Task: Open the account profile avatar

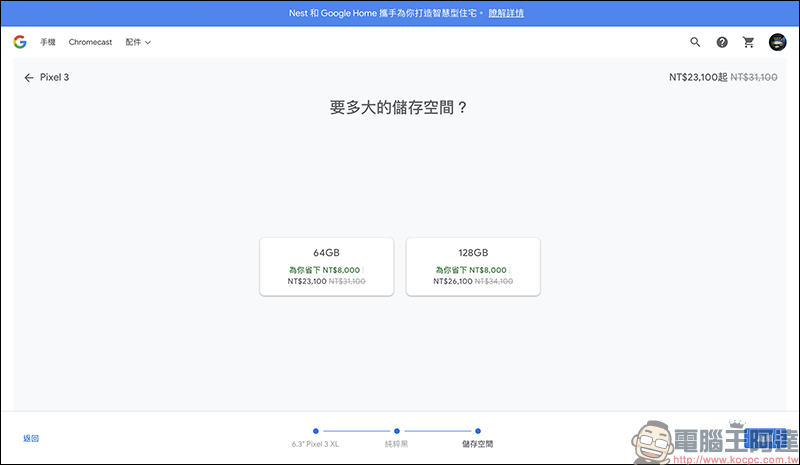Action: pos(778,42)
